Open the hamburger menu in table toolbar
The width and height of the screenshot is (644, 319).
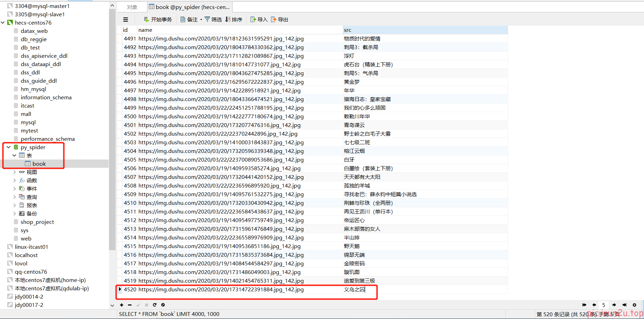click(126, 20)
